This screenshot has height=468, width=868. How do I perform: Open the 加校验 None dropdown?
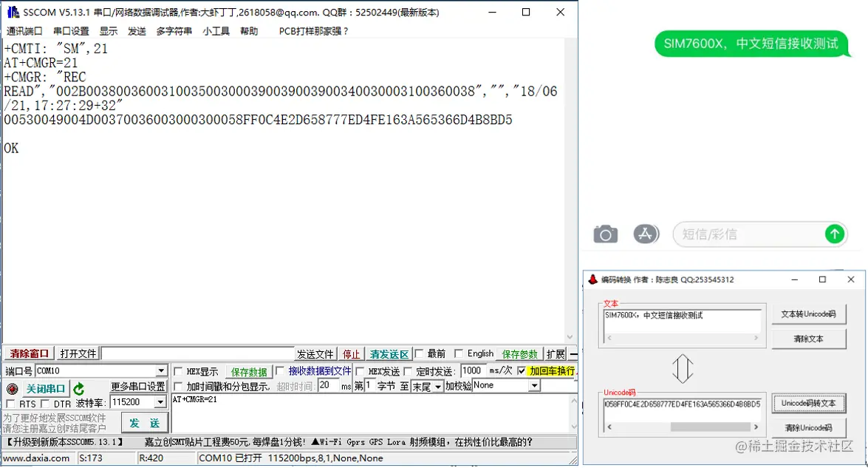pyautogui.click(x=533, y=385)
